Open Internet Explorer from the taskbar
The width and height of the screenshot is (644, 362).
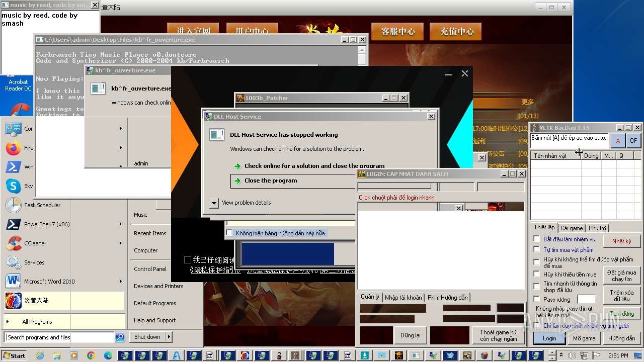[x=40, y=355]
